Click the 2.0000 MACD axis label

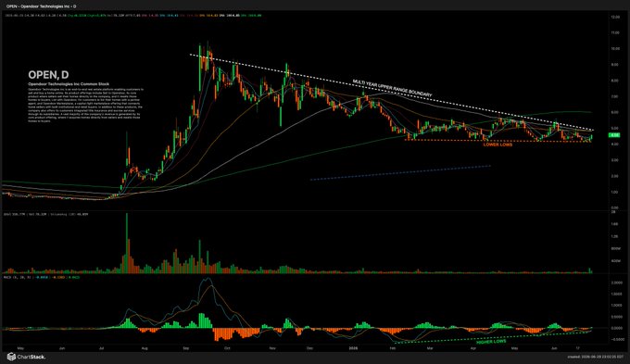(617, 282)
